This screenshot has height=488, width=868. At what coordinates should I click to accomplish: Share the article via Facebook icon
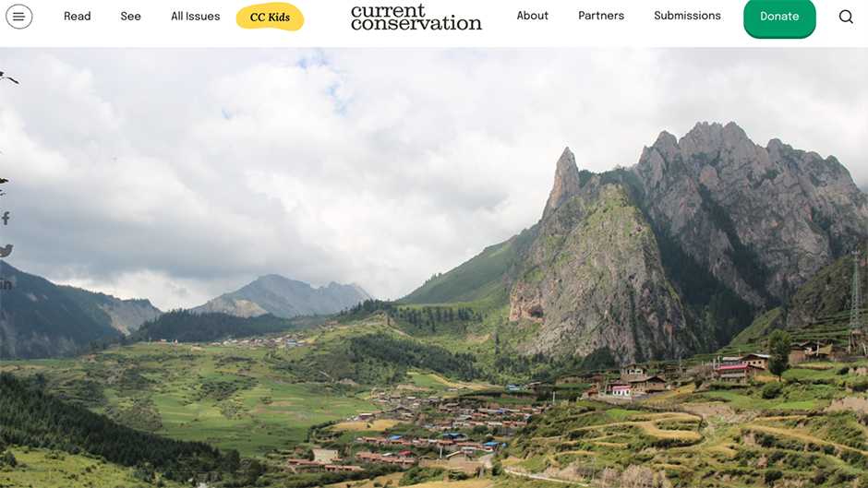click(x=6, y=218)
